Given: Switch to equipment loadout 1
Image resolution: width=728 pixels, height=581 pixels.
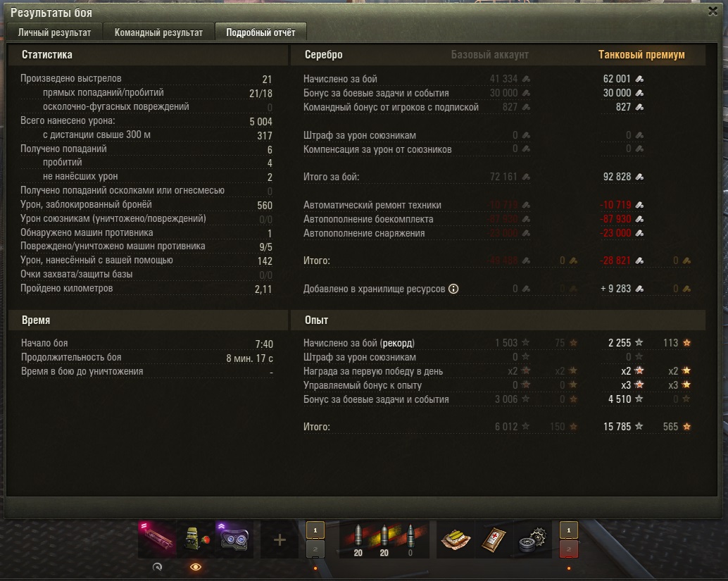Looking at the screenshot, I should coord(315,530).
